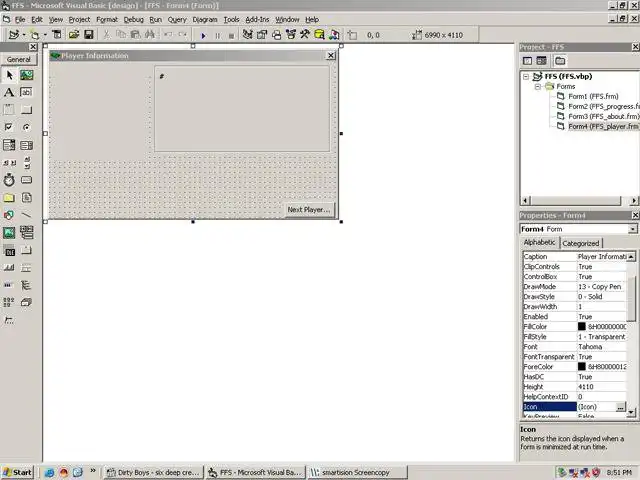The image size is (640, 480).
Task: Switch to smartision Screencopy taskbar item
Action: pos(357,472)
